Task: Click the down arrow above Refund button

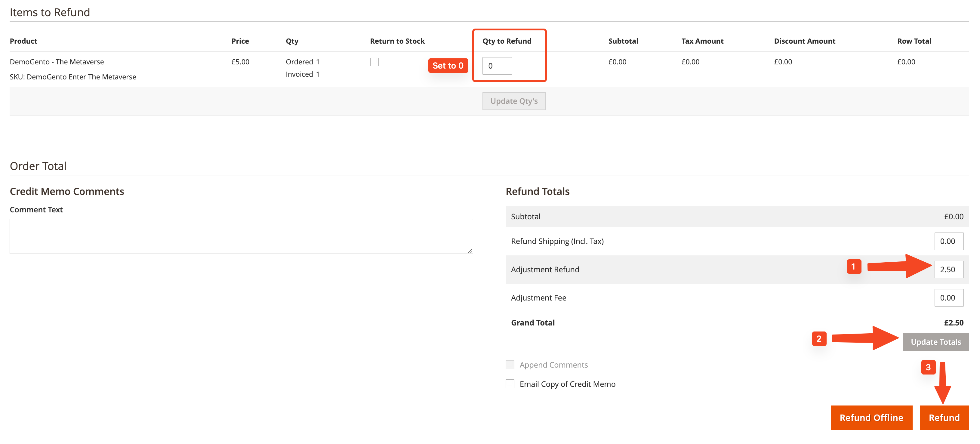Action: point(942,384)
